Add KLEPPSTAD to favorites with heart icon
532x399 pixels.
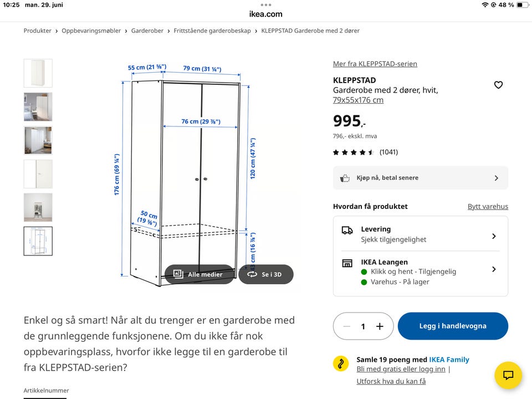(498, 85)
